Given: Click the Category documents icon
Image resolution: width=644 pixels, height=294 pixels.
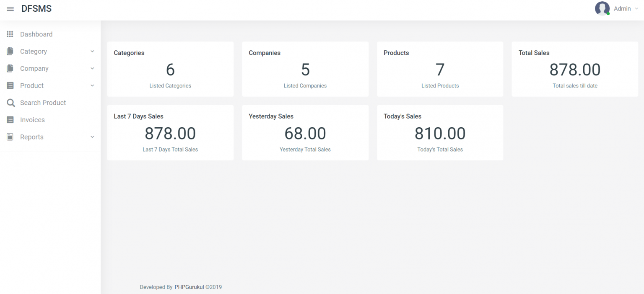Looking at the screenshot, I should click(10, 52).
